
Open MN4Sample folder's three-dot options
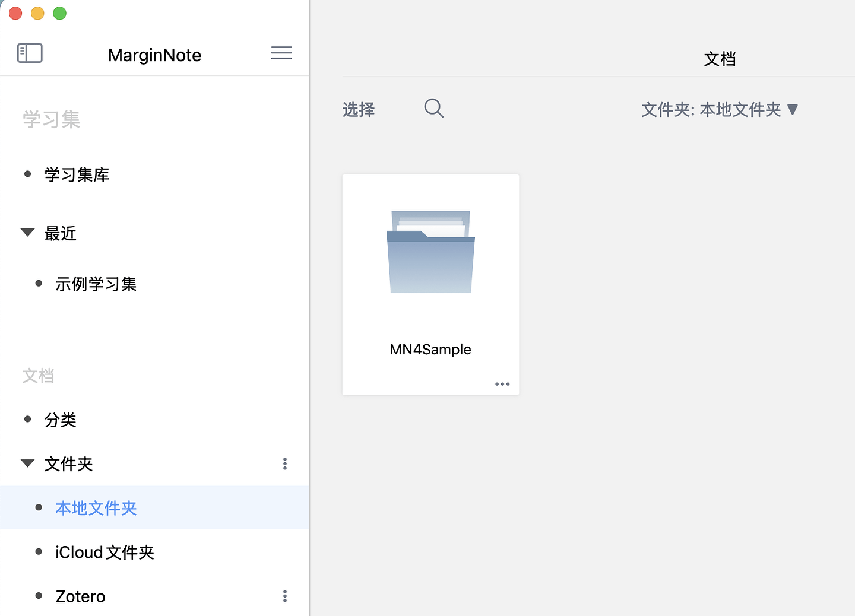[x=502, y=384]
